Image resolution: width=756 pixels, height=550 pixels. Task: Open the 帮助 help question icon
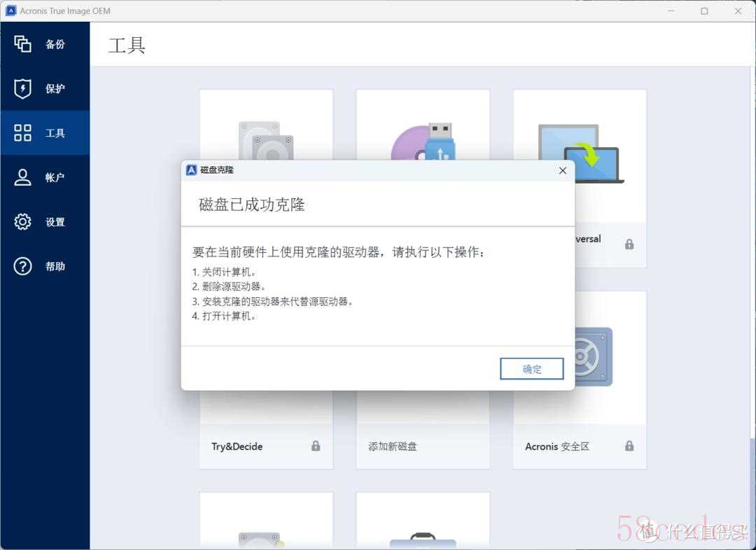click(22, 266)
